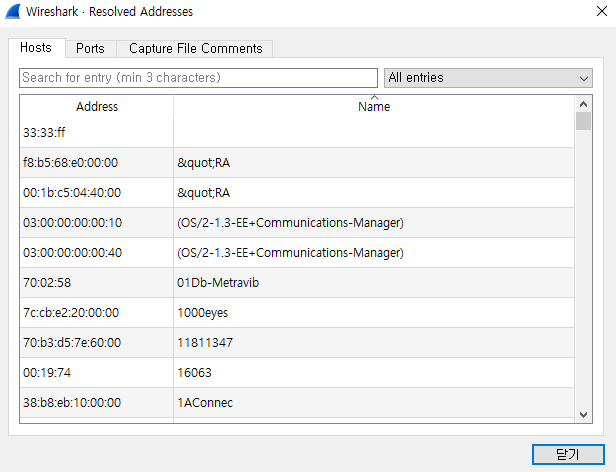Screen dimensions: 616x472
Task: Switch to the Ports tab
Action: point(90,49)
